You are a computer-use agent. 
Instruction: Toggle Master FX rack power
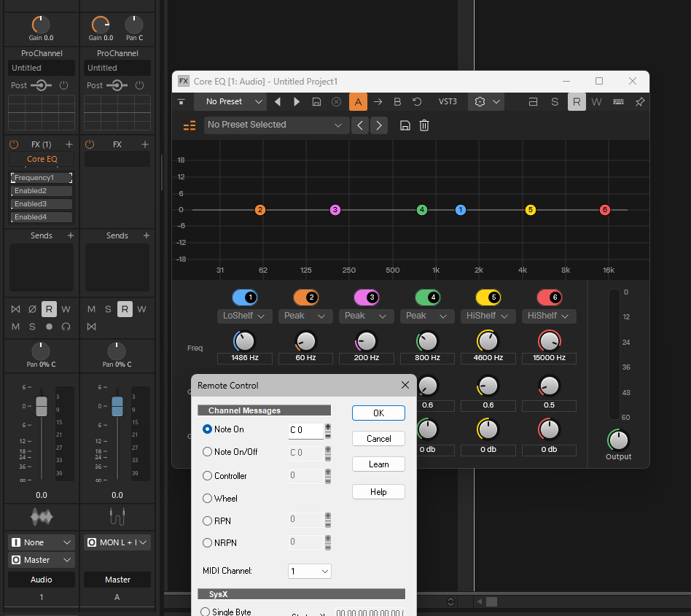[x=90, y=144]
